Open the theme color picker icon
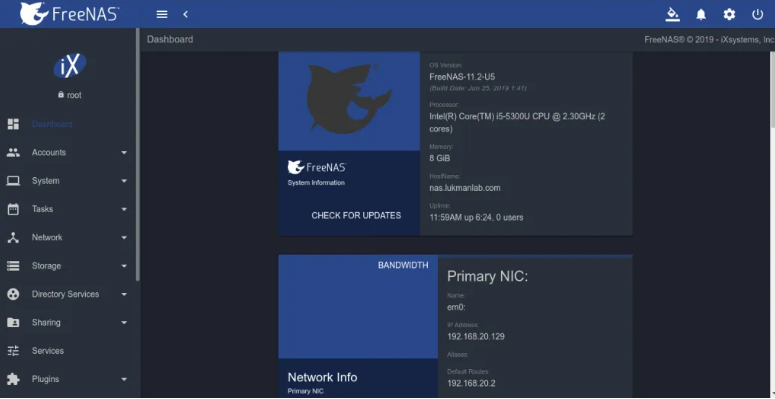775x399 pixels. pyautogui.click(x=672, y=14)
